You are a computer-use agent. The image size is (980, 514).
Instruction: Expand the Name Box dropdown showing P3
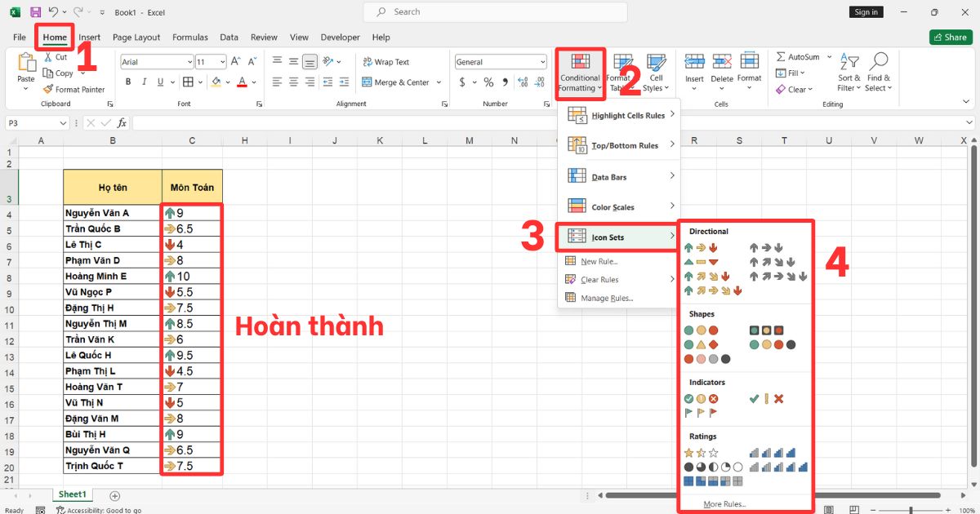64,122
